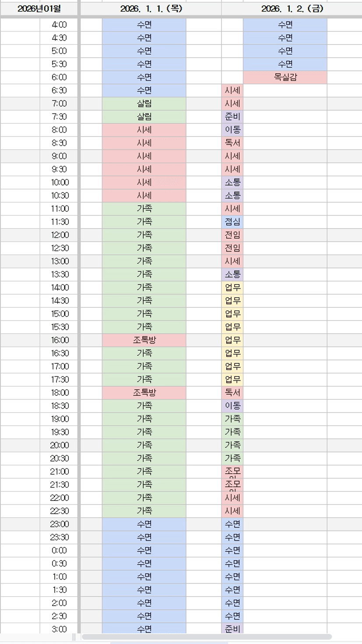The image size is (362, 644).
Task: Select the 독서 cell at 8:30
Action: [x=232, y=143]
